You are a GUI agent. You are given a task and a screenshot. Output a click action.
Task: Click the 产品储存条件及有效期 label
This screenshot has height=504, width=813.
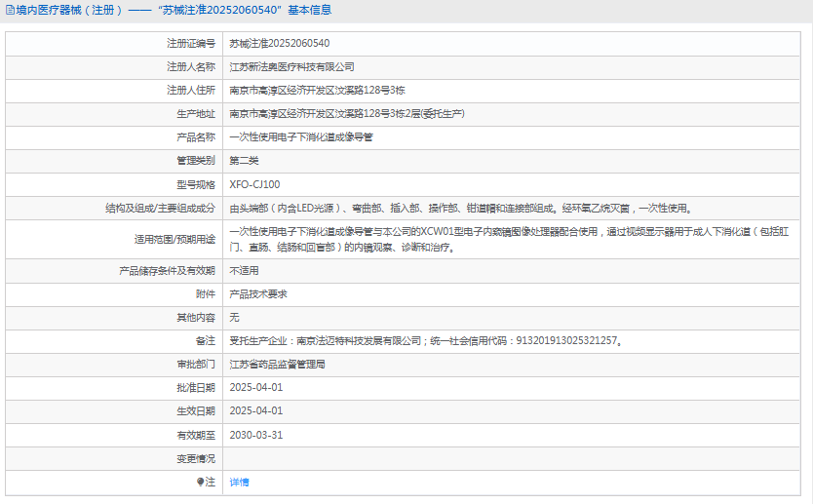pos(167,271)
